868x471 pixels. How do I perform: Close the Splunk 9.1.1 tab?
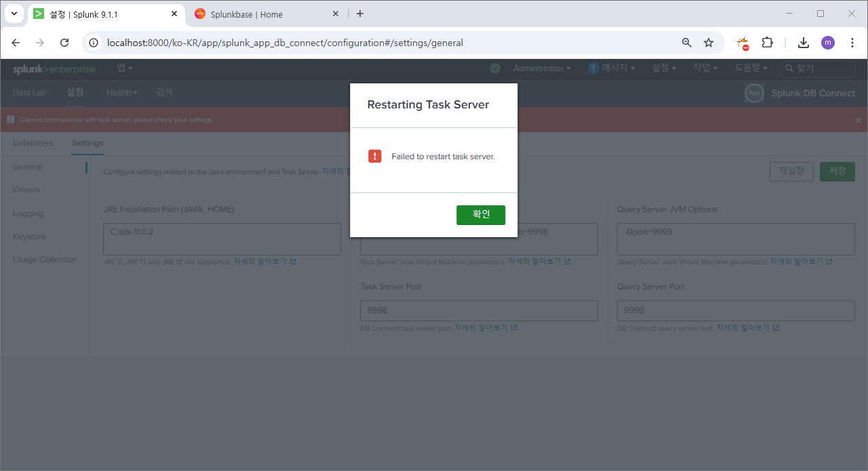coord(174,14)
